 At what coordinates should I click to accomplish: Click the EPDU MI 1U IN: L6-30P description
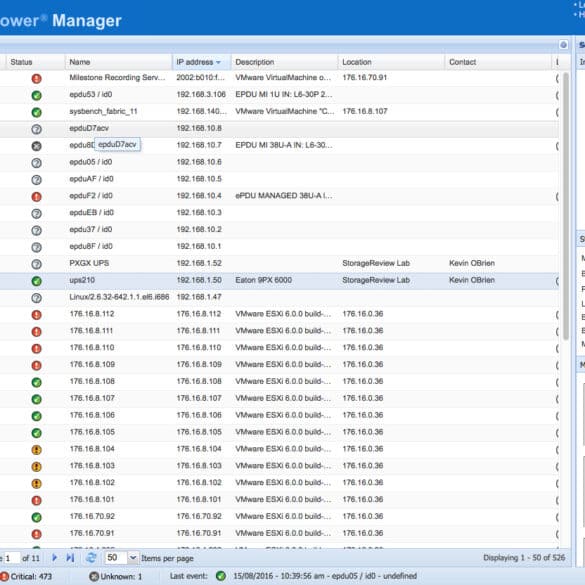coord(284,94)
